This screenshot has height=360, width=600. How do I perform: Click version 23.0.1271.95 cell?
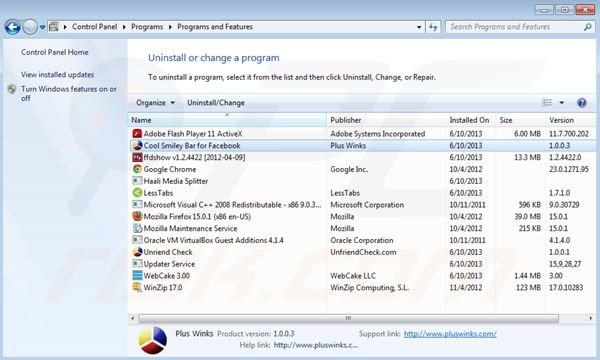click(569, 169)
